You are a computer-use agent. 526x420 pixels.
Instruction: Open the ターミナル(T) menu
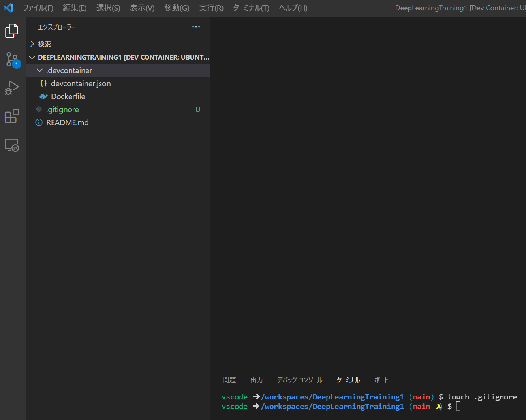251,8
